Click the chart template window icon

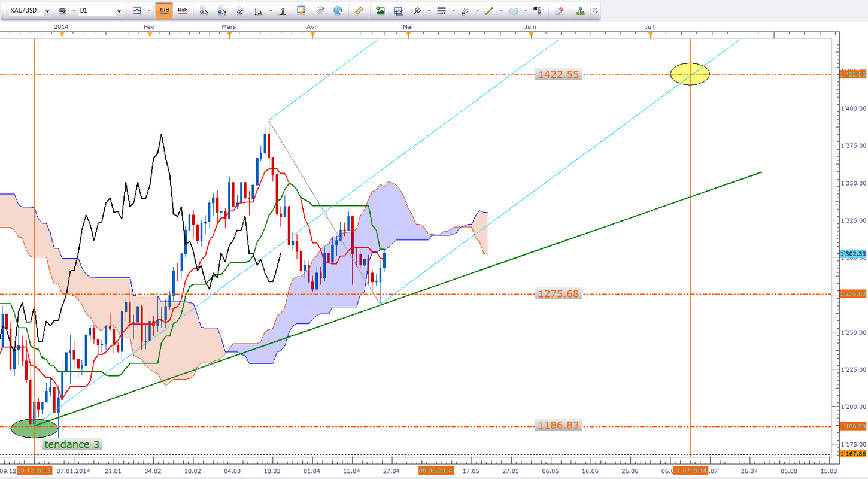[x=399, y=11]
